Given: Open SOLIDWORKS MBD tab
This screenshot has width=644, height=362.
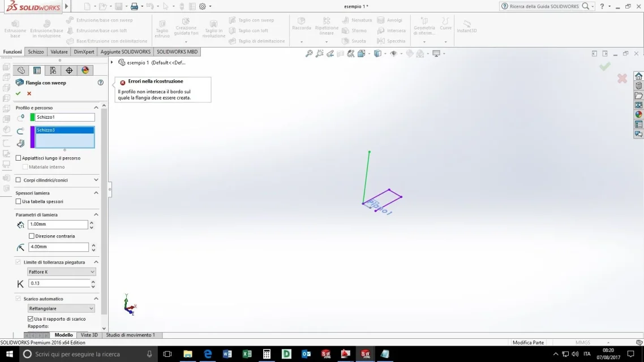Looking at the screenshot, I should tap(177, 51).
